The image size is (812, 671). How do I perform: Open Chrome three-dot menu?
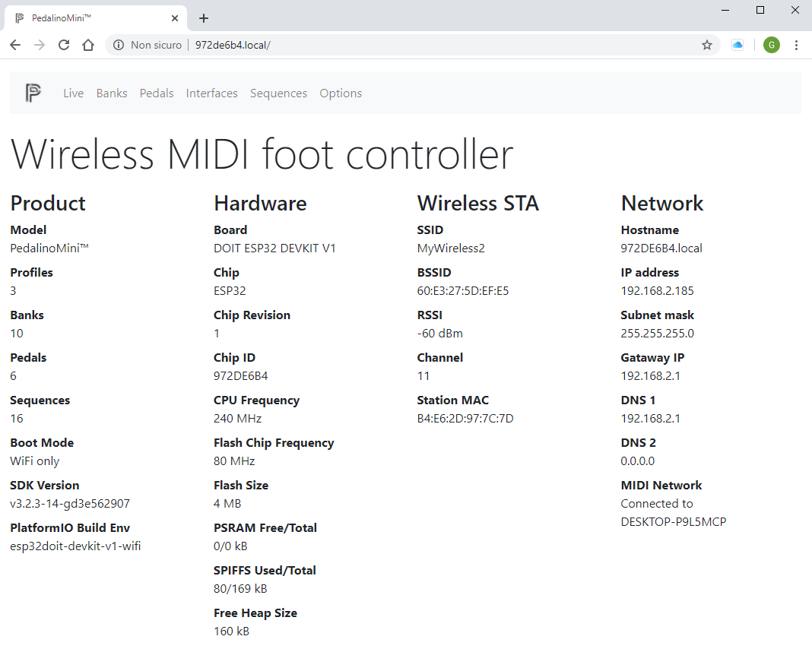(796, 45)
